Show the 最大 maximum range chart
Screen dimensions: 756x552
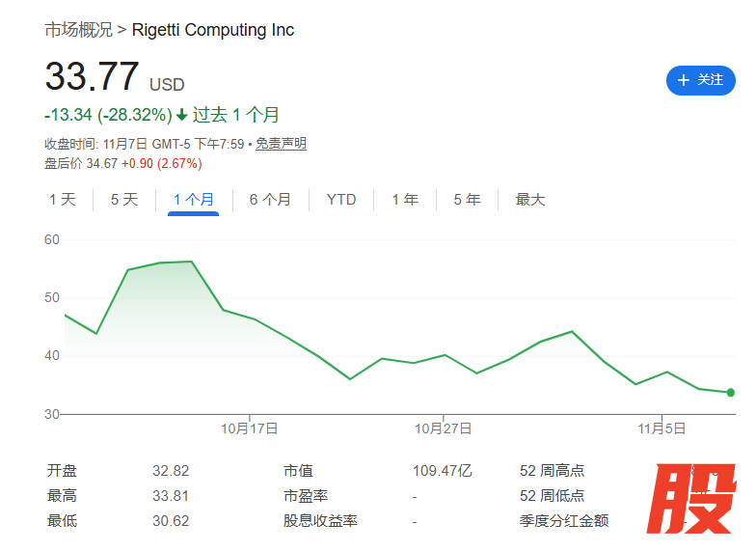(530, 200)
